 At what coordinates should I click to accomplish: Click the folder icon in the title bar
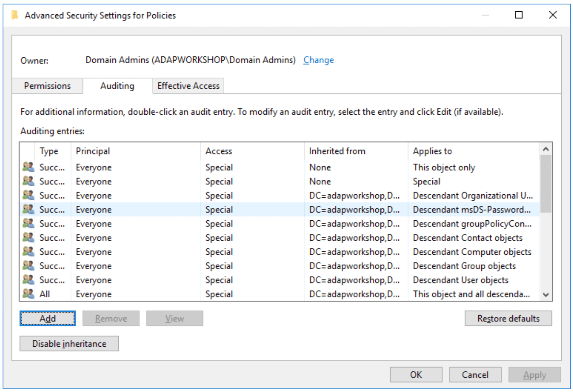pos(15,15)
